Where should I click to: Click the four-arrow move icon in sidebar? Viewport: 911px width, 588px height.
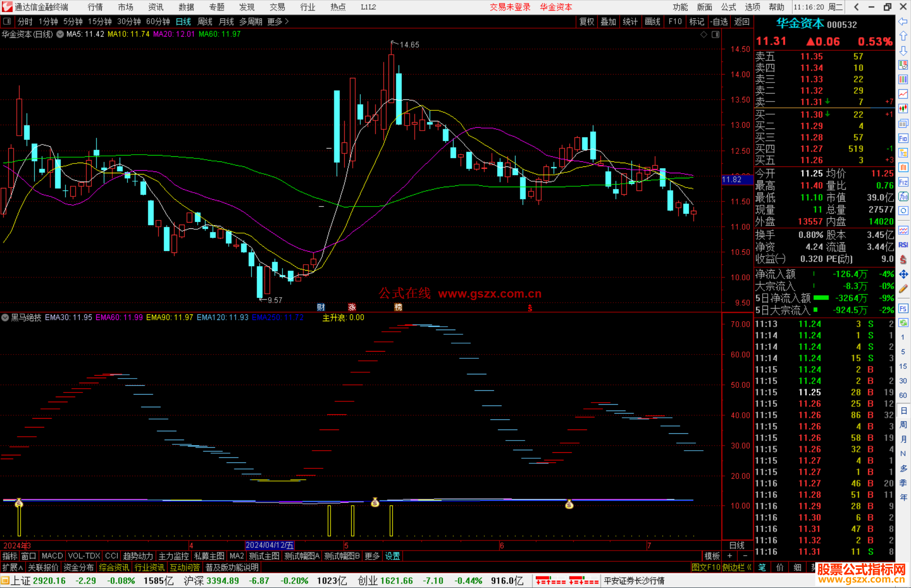[903, 274]
